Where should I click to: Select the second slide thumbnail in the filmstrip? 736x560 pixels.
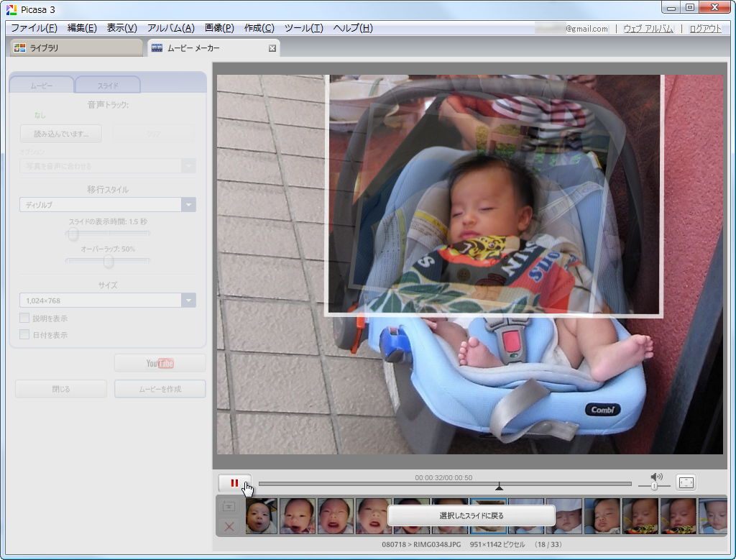[298, 516]
